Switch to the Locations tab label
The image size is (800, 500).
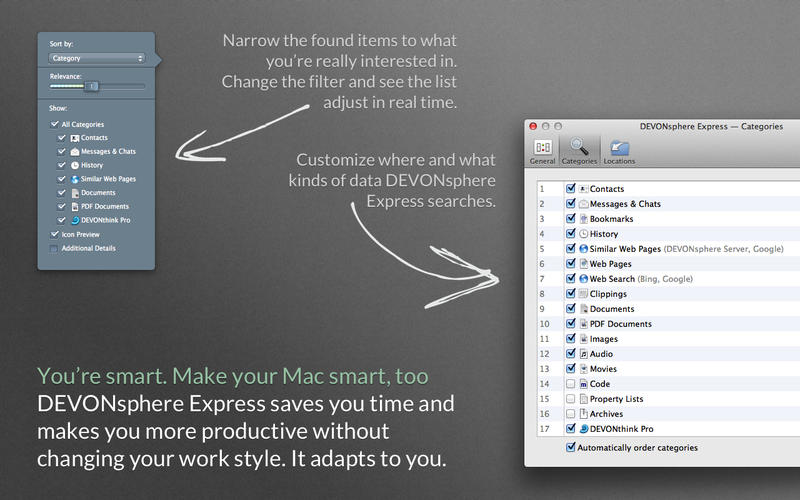pos(619,161)
